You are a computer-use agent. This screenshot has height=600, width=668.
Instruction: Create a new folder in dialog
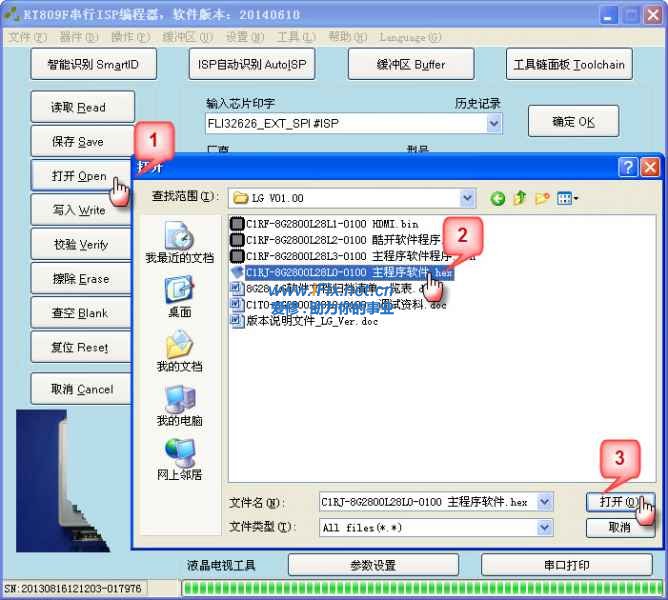[x=543, y=198]
